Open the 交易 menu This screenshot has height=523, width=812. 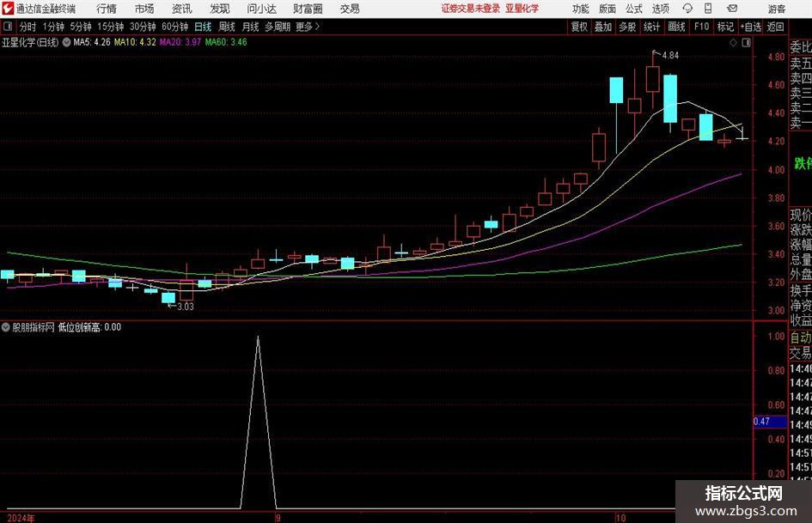point(350,9)
